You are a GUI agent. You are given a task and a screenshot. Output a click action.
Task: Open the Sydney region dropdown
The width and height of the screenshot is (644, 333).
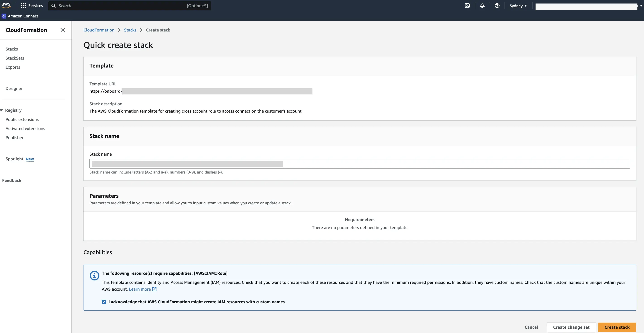[518, 6]
